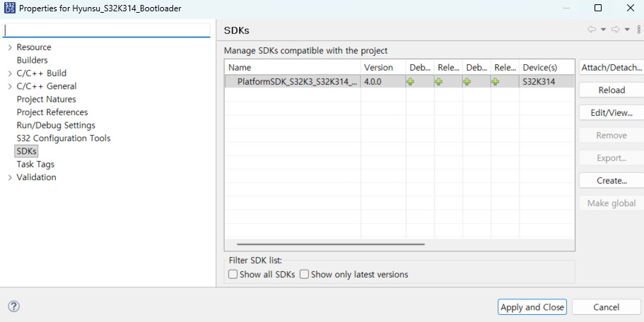Image resolution: width=644 pixels, height=322 pixels.
Task: Open S32 Configuration Tools page
Action: [x=63, y=138]
